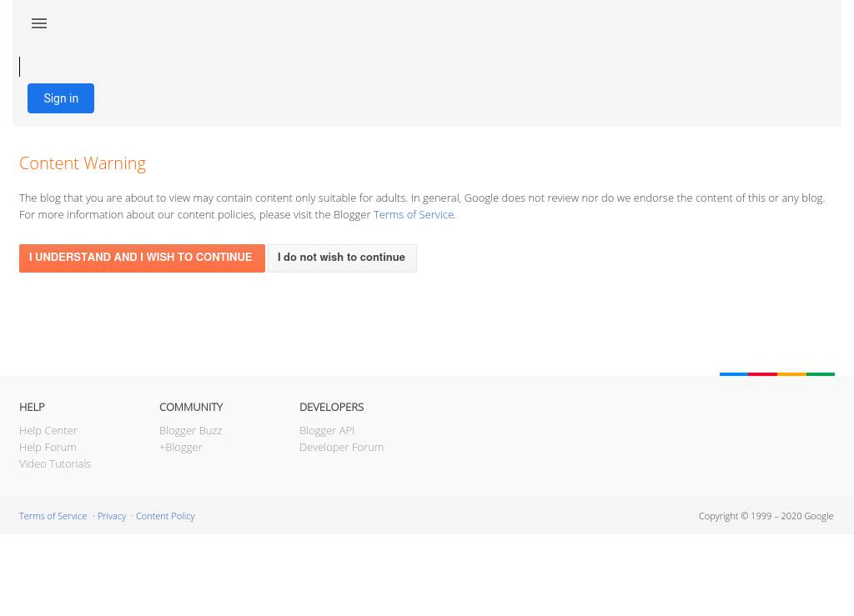Visit the Blogger Buzz link

point(190,430)
